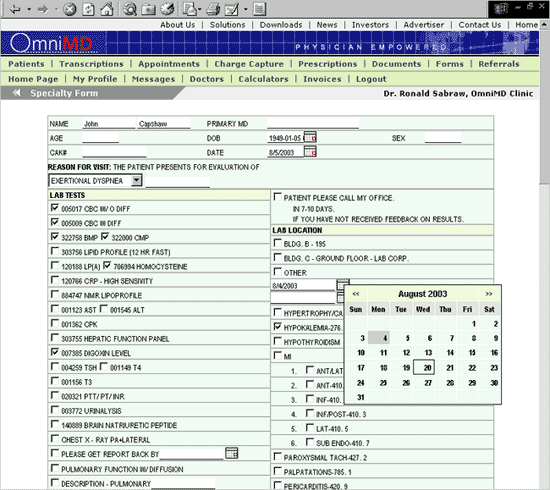Go to next month in calendar

489,294
